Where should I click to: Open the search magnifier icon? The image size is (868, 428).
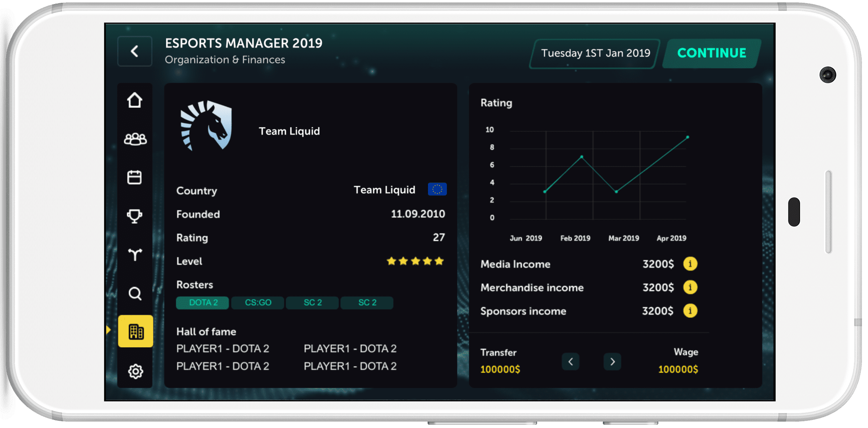pos(135,294)
